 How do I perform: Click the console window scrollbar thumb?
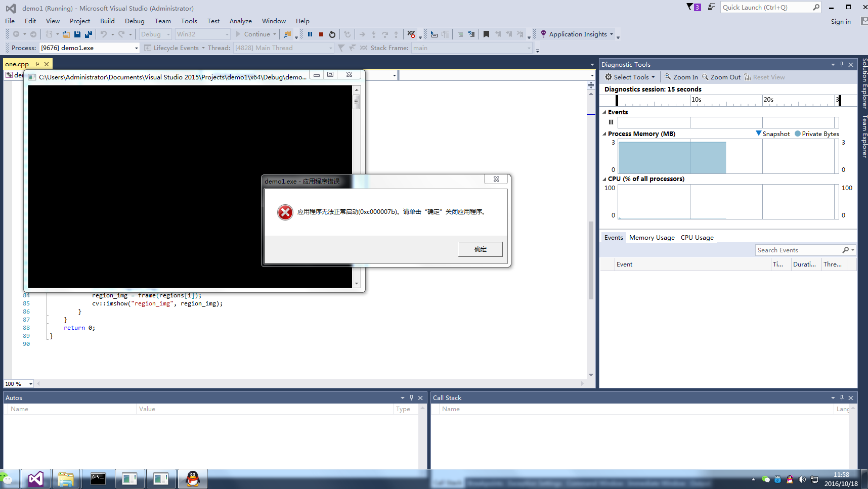click(x=357, y=102)
